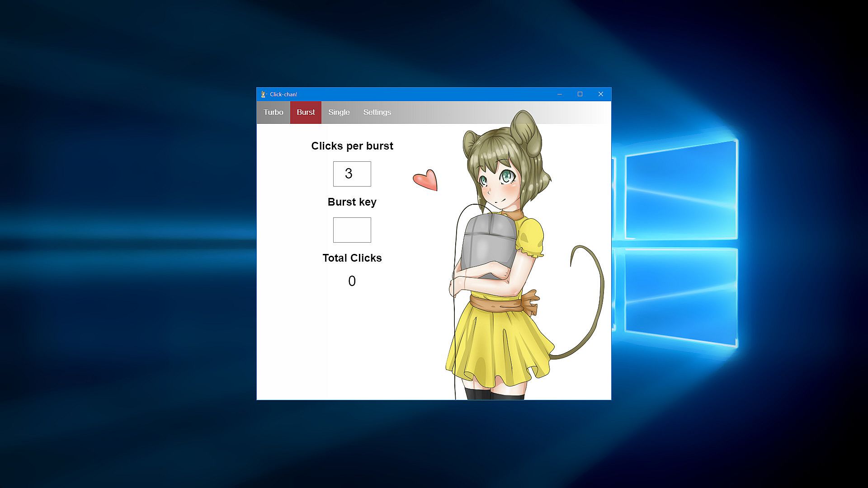
Task: Click the "Total Clicks" heading
Action: click(x=352, y=258)
